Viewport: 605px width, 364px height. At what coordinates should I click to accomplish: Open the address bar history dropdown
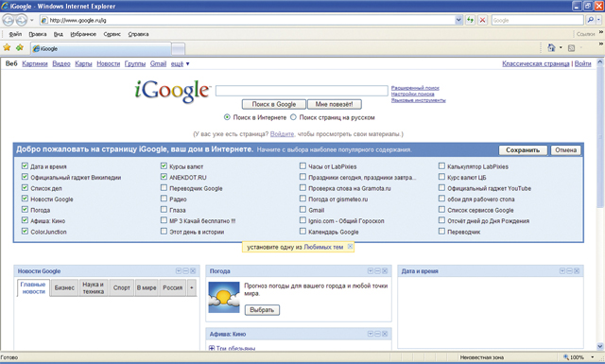pos(458,20)
